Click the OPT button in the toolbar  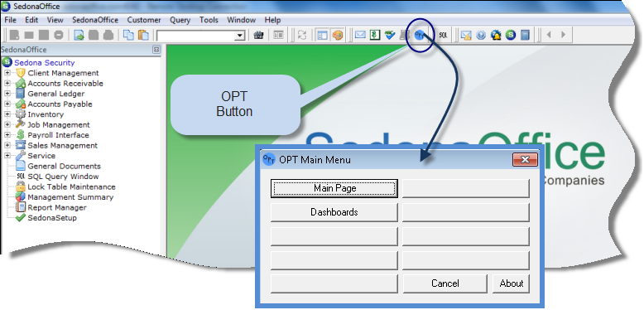419,35
